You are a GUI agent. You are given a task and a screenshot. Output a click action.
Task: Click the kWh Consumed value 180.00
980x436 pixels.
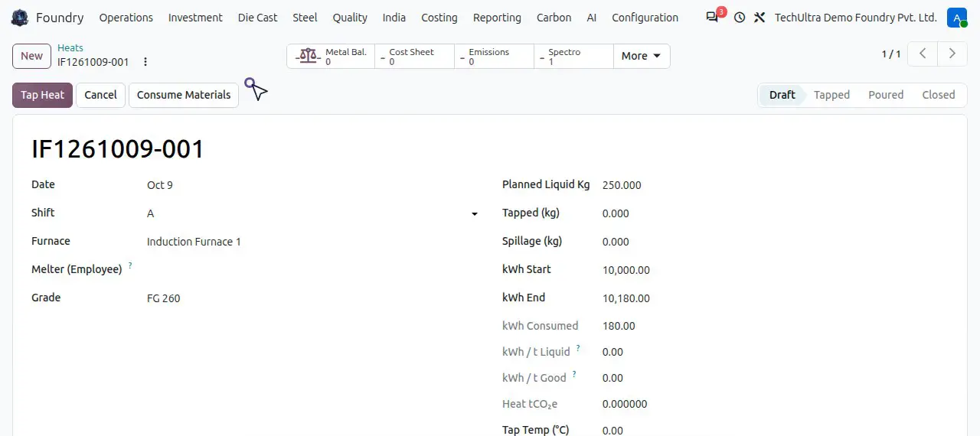[x=619, y=326]
